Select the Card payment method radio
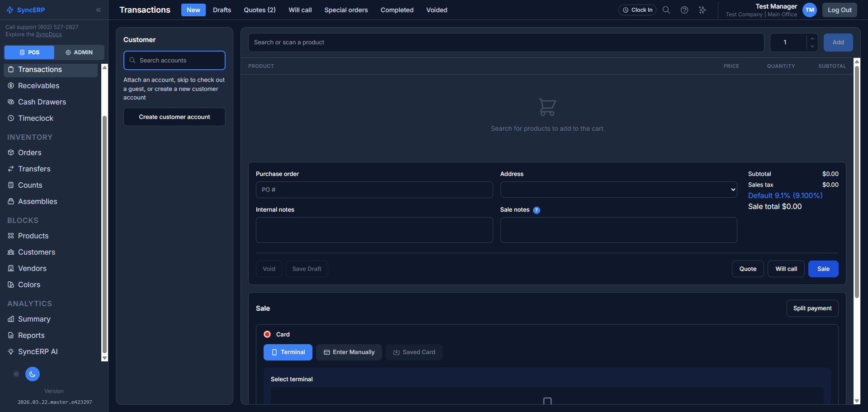 coord(267,334)
